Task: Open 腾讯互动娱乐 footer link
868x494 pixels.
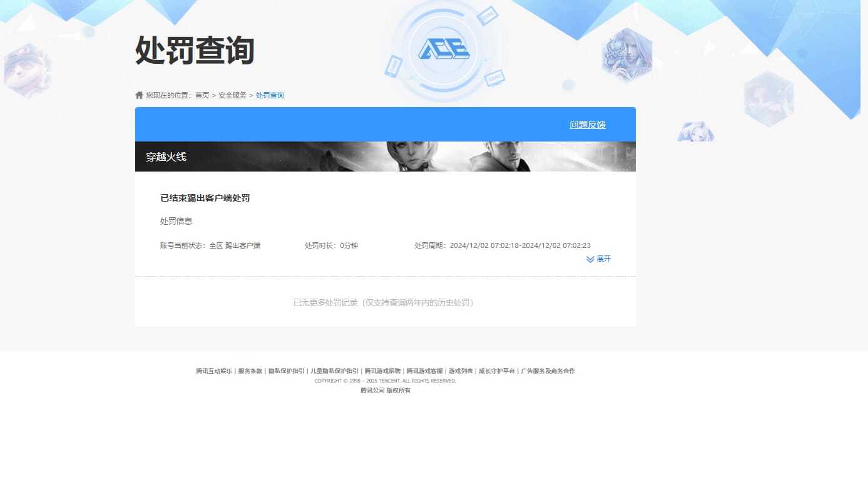Action: pos(214,371)
